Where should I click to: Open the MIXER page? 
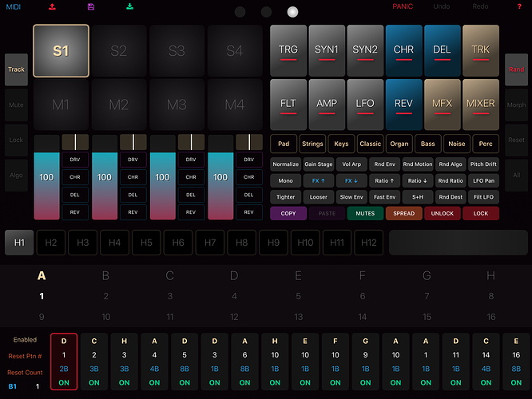481,105
